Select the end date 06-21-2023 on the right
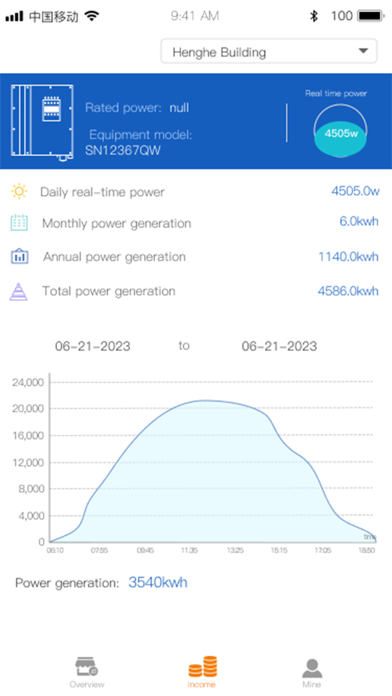392x696 pixels. pos(279,346)
